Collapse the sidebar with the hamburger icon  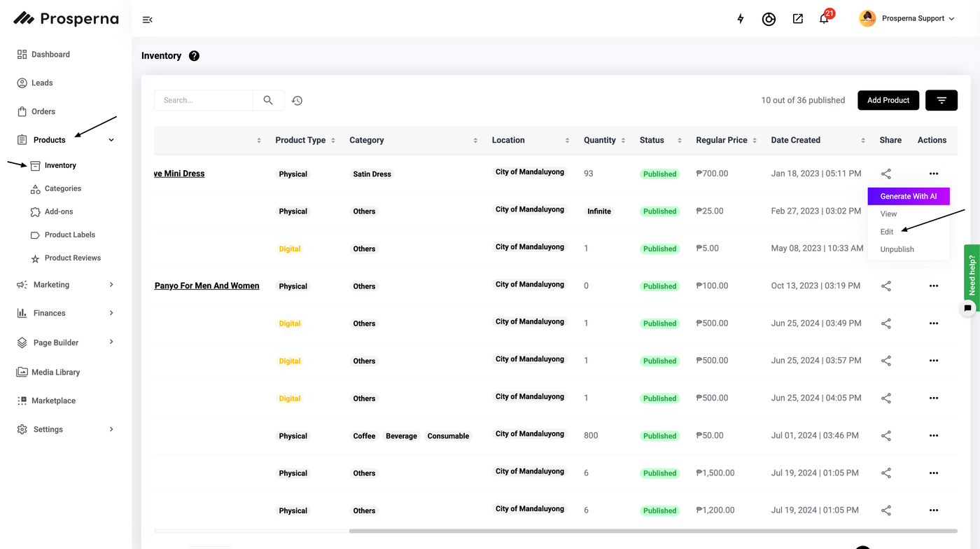(x=147, y=20)
